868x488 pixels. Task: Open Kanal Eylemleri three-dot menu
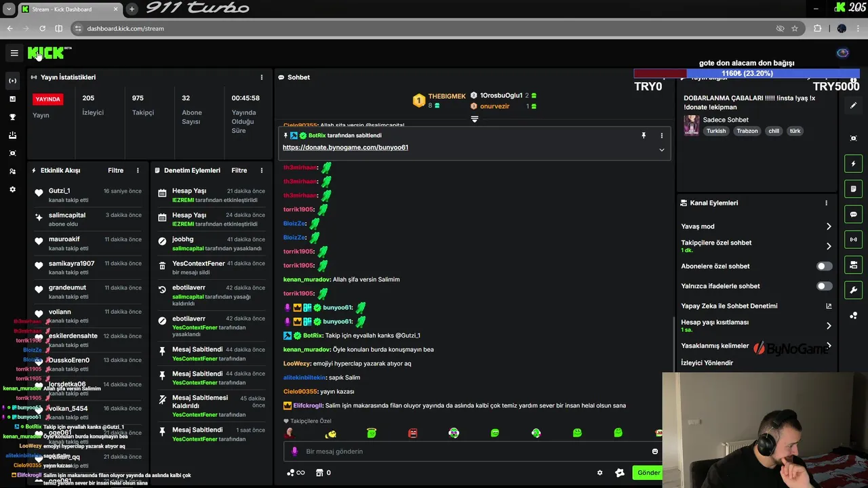pyautogui.click(x=826, y=203)
